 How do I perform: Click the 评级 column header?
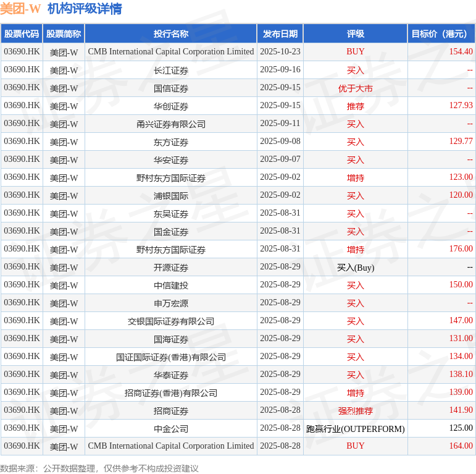pos(356,34)
